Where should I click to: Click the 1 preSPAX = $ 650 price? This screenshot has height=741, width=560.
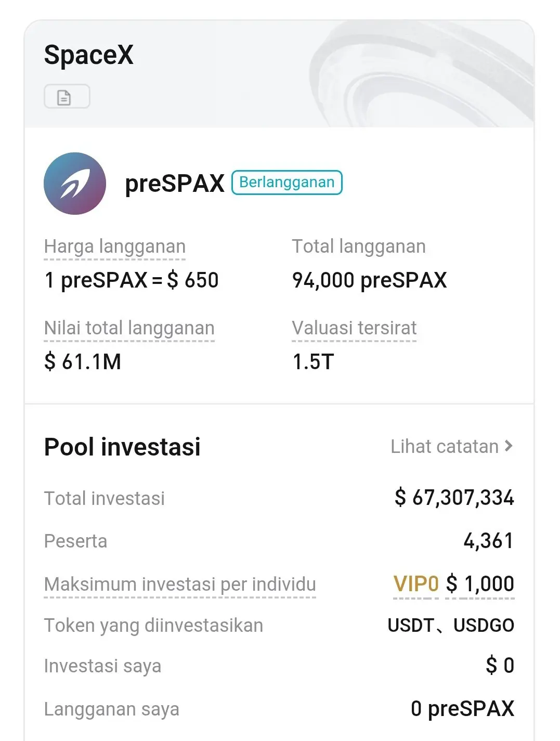coord(132,280)
